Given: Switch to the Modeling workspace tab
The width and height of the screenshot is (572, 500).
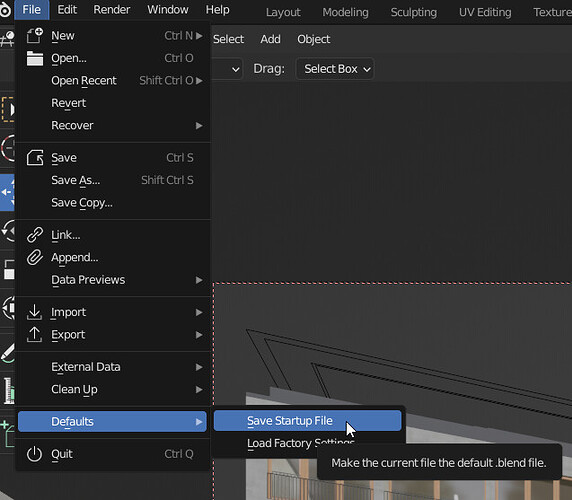Looking at the screenshot, I should 345,12.
